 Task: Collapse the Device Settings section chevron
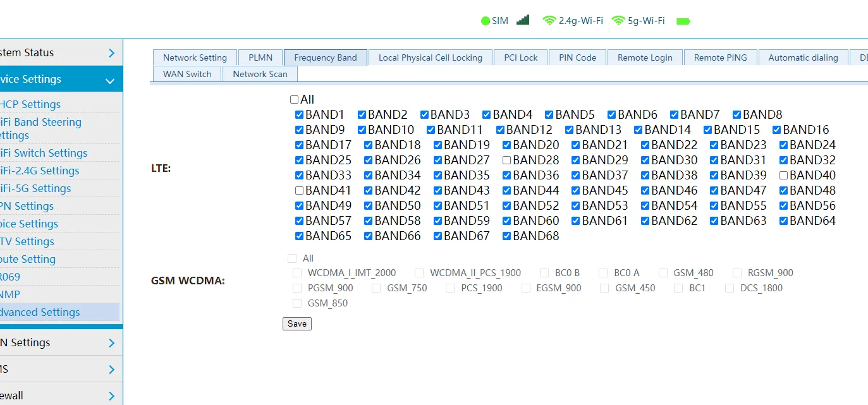tap(110, 81)
